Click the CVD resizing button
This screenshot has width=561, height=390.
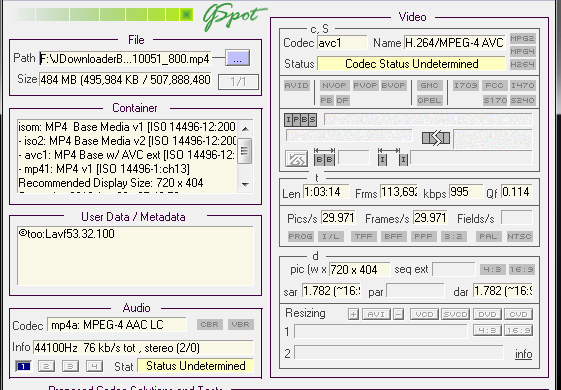click(518, 315)
